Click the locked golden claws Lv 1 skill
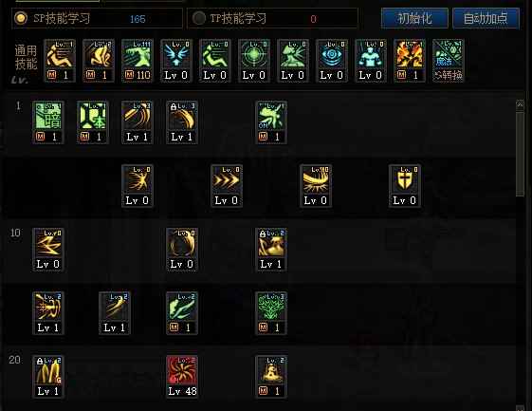Screen dimensions: 532x411 [x=48, y=376]
